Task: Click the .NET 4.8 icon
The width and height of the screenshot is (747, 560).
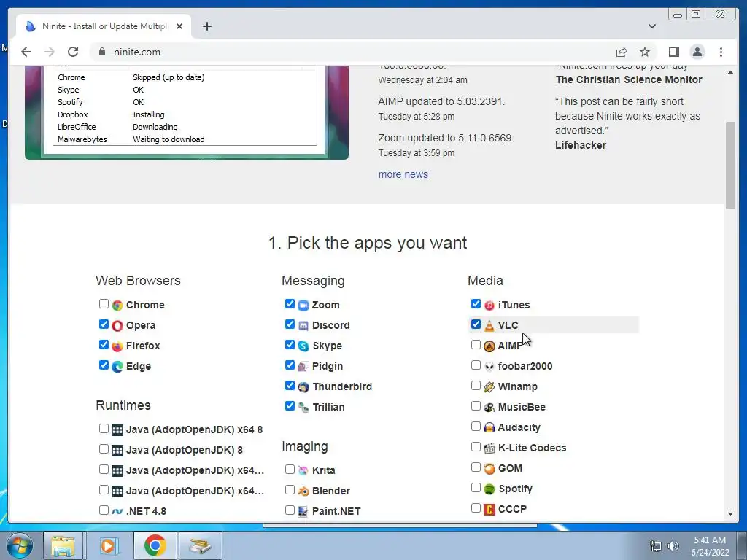Action: [117, 511]
